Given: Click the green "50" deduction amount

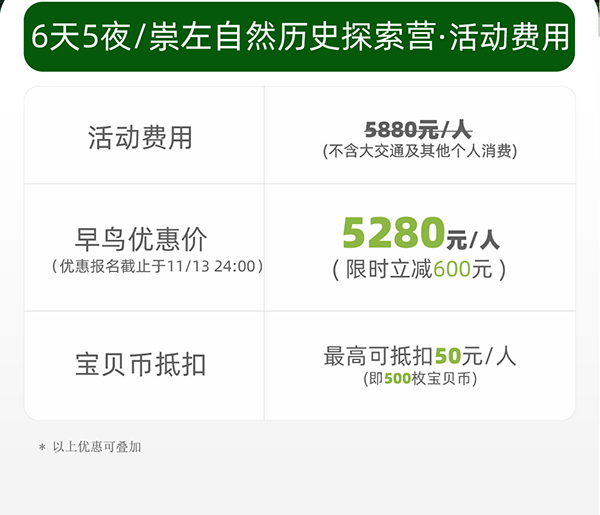Looking at the screenshot, I should 447,356.
